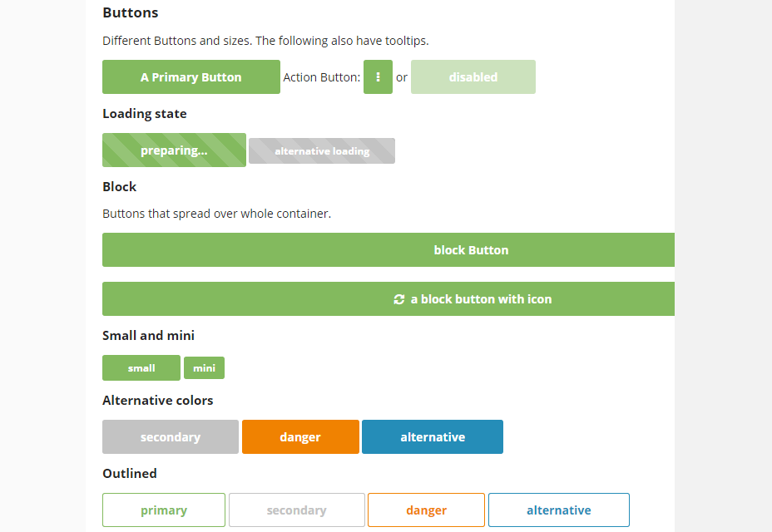772x532 pixels.
Task: Click the faded green disabled button
Action: pos(473,77)
